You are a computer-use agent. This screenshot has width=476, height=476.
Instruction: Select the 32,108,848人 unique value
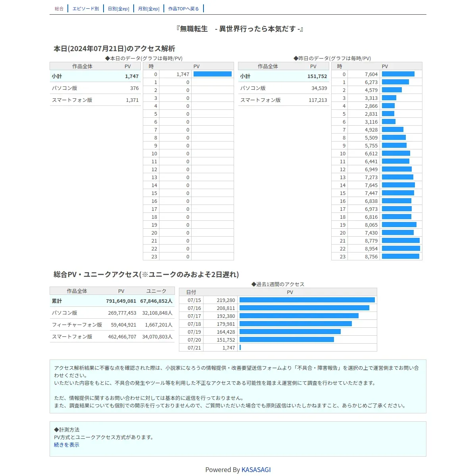(157, 313)
